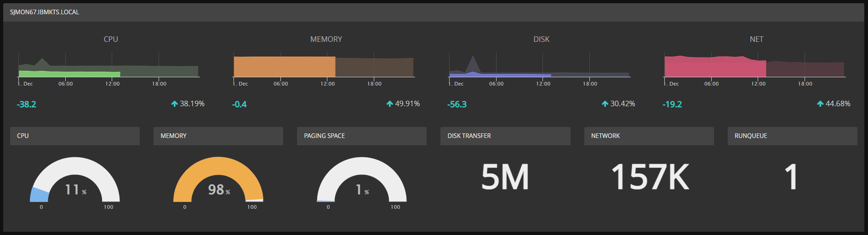Click the 38.19% CPU percentage
The width and height of the screenshot is (868, 235).
click(192, 104)
